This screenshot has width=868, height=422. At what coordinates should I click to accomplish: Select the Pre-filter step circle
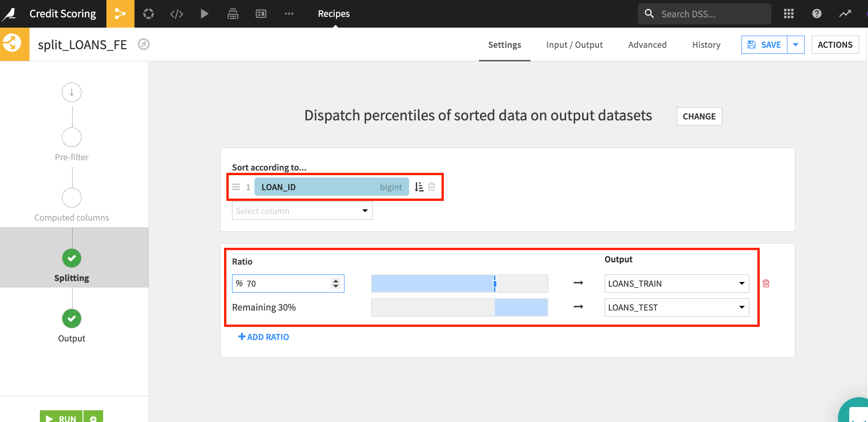pyautogui.click(x=72, y=138)
